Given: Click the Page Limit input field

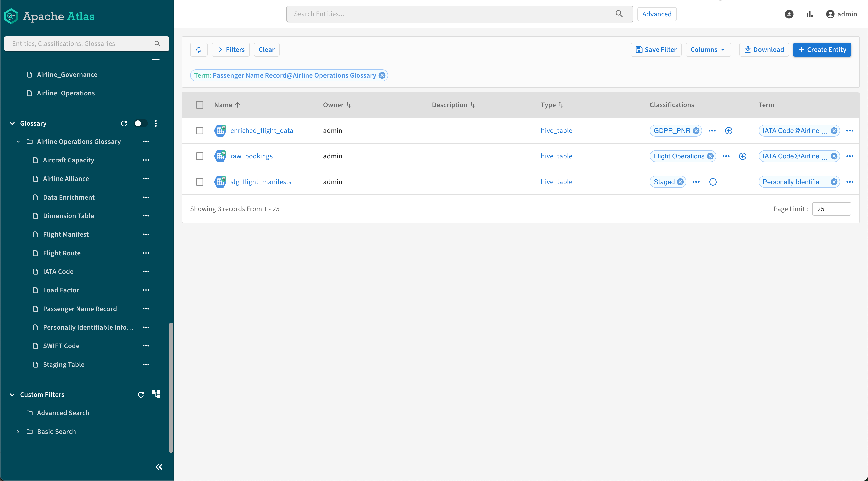Looking at the screenshot, I should click(831, 209).
